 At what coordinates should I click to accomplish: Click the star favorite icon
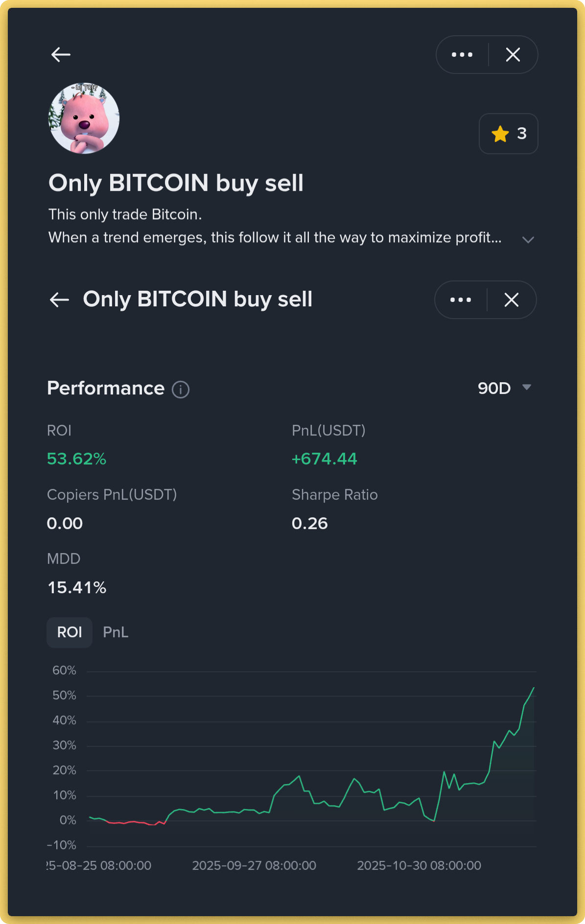click(500, 134)
